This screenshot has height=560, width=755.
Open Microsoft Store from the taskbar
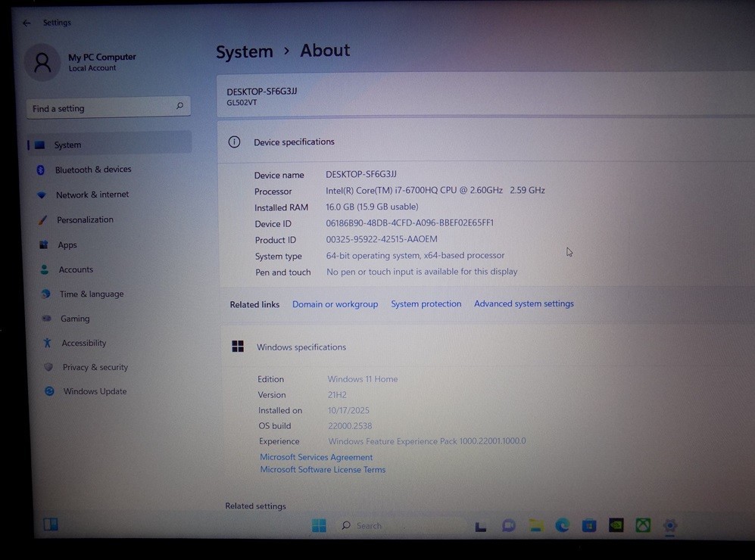(589, 525)
